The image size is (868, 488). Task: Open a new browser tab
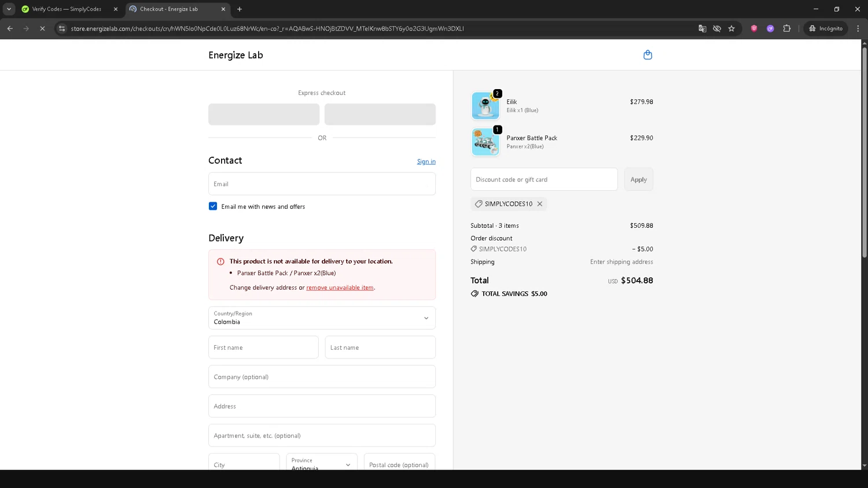pyautogui.click(x=240, y=9)
